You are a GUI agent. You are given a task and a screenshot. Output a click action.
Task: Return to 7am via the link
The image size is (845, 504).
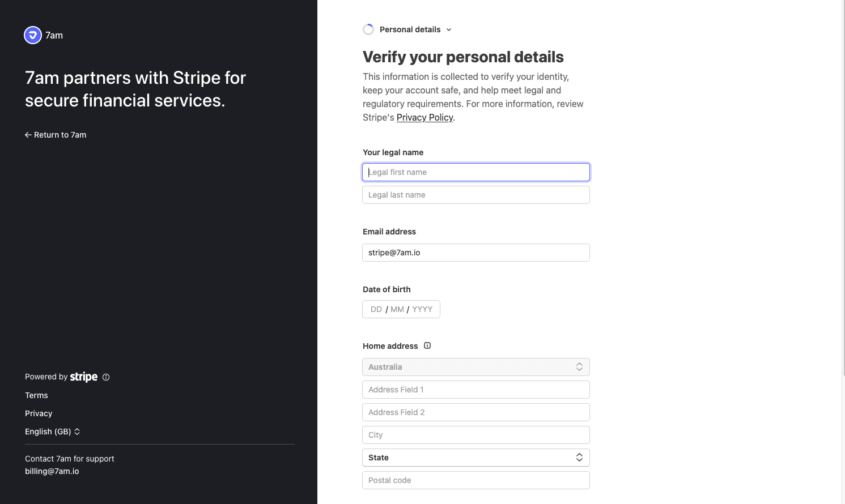60,135
